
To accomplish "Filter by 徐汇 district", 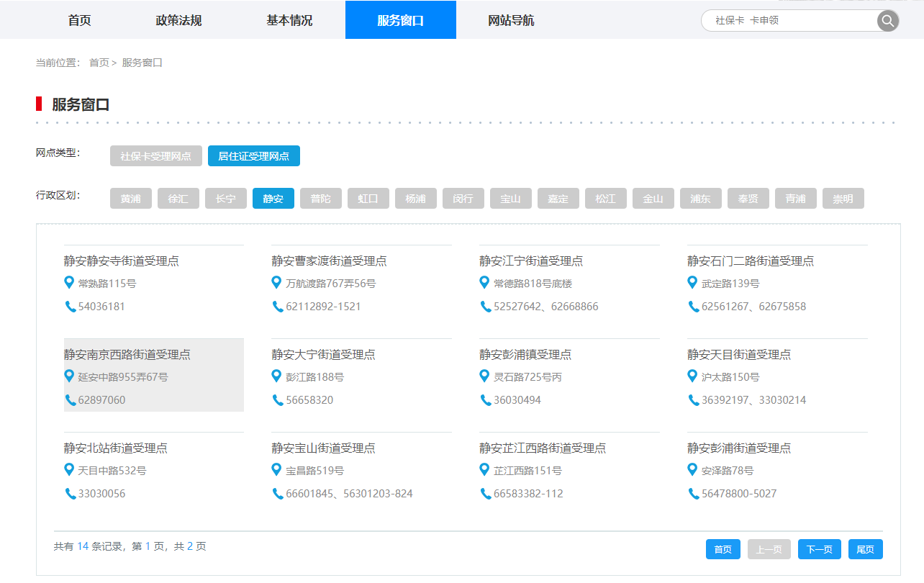I will click(x=178, y=199).
